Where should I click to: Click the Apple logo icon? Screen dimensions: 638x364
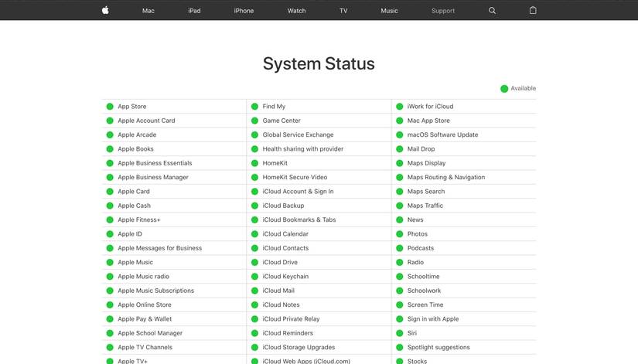pyautogui.click(x=105, y=10)
